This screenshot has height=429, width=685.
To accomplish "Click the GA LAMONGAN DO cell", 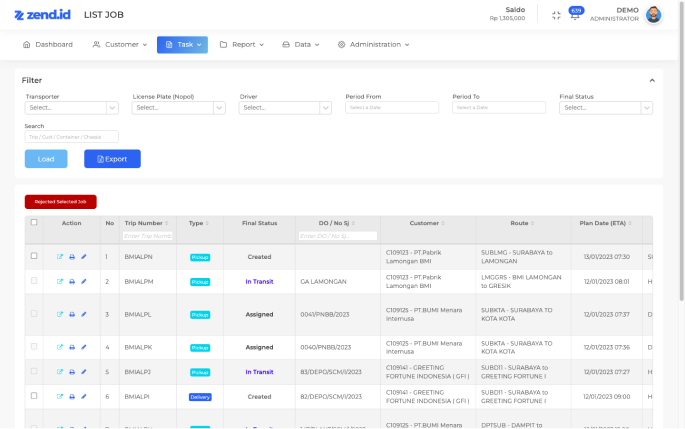I will (323, 282).
